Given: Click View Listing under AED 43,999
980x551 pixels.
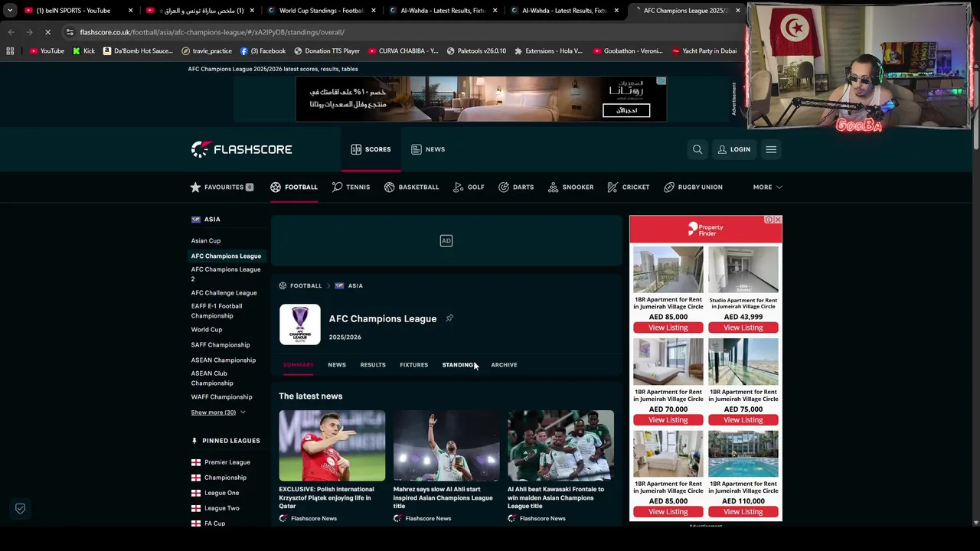Looking at the screenshot, I should click(x=743, y=328).
